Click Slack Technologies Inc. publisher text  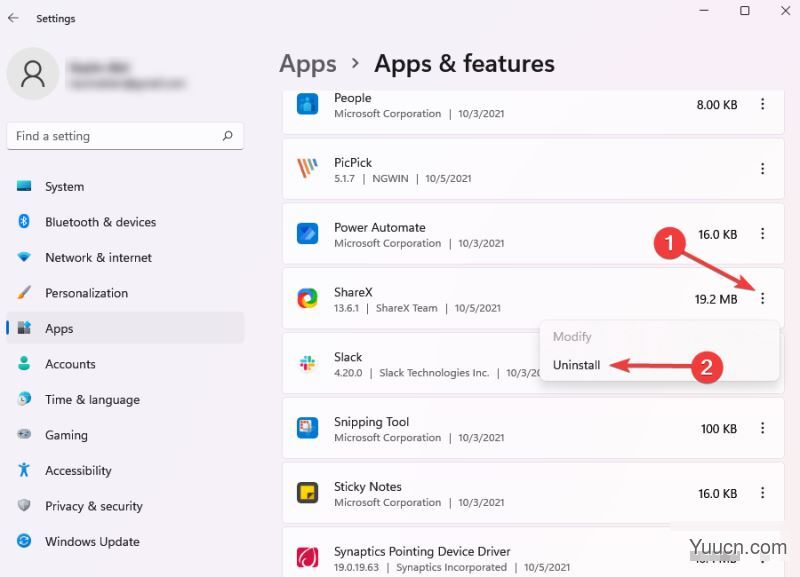[434, 373]
